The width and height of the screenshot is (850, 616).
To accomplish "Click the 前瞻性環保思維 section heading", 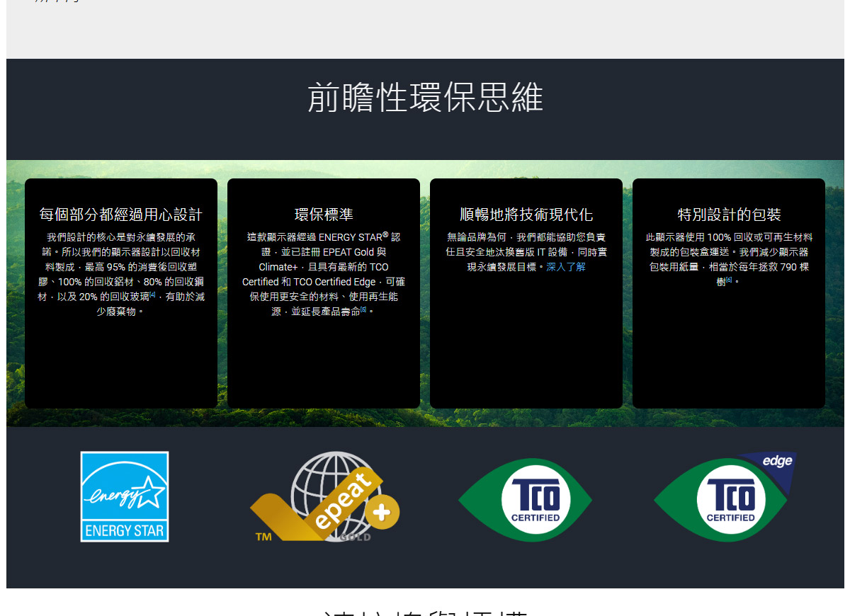I will tap(425, 98).
